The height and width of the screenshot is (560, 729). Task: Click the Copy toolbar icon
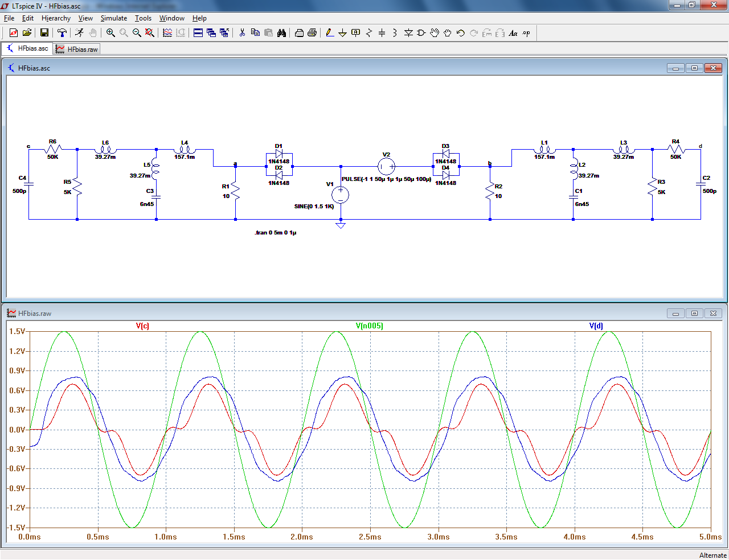pyautogui.click(x=255, y=33)
